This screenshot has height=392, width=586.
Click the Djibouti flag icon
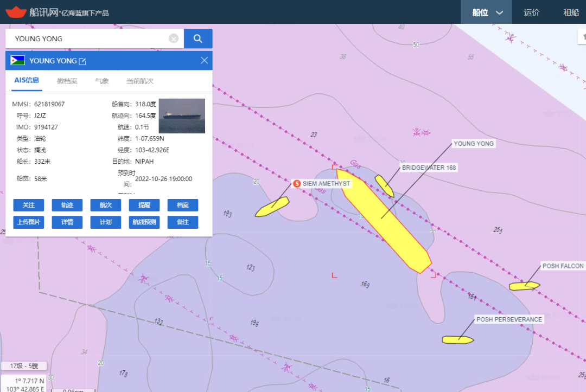(18, 61)
